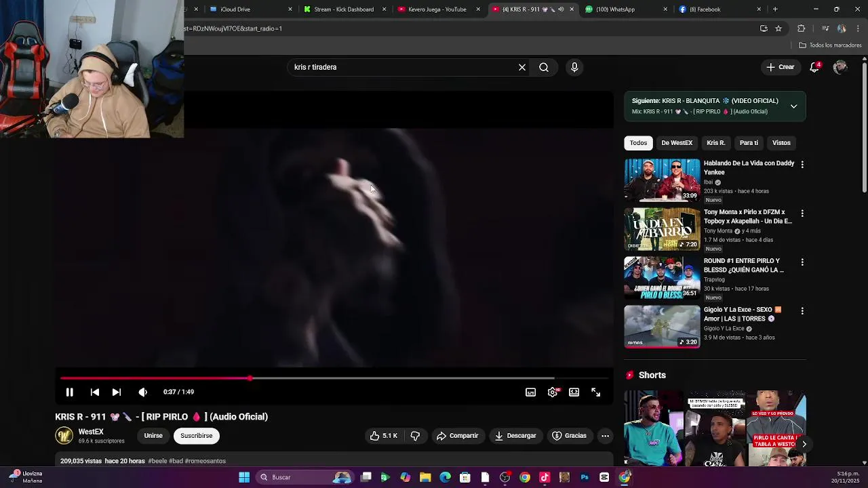
Task: Open Chrome extensions puzzle icon
Action: (802, 28)
